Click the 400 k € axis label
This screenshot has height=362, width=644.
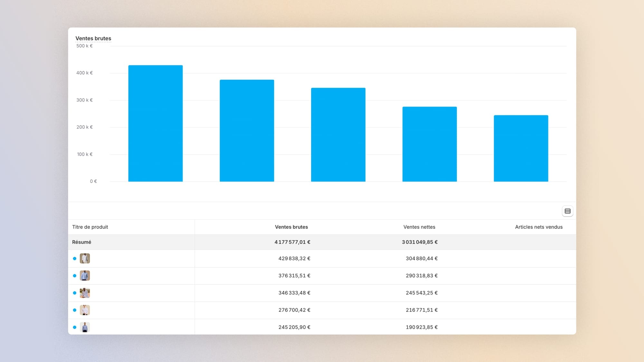84,73
